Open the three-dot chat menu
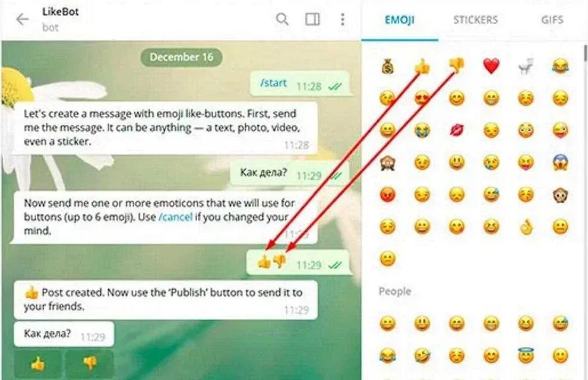 point(342,20)
